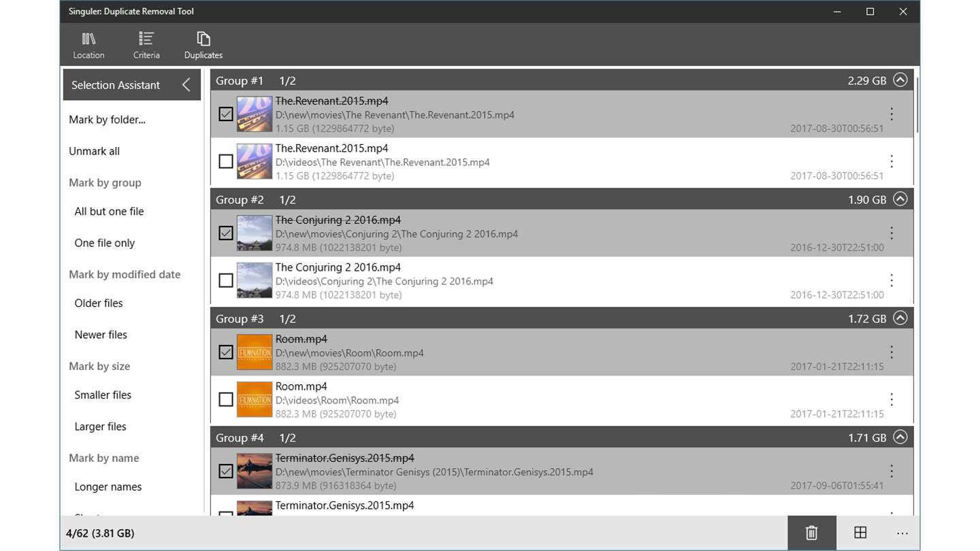The height and width of the screenshot is (551, 980).
Task: Click the 2.29 GB size of Group #1
Action: click(x=867, y=80)
